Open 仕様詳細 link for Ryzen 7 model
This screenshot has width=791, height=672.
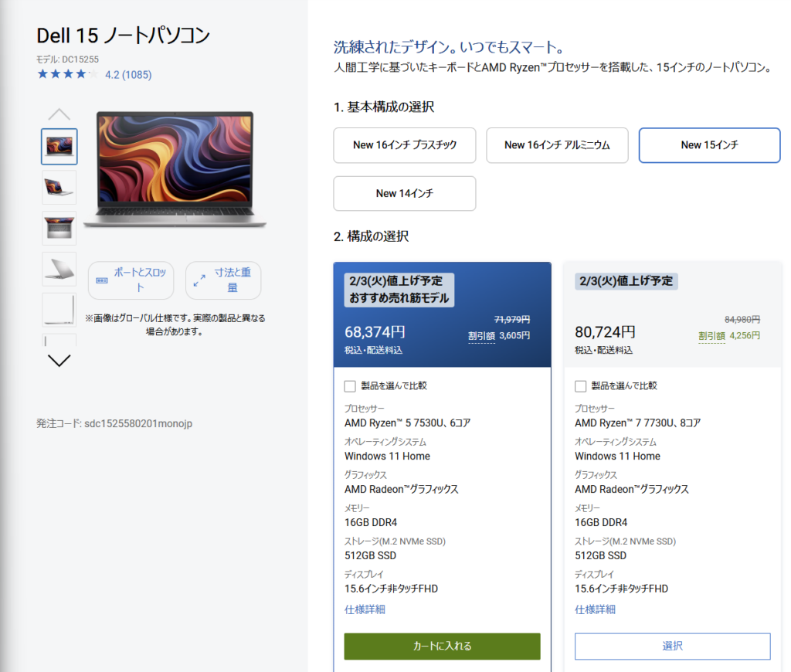coord(595,609)
